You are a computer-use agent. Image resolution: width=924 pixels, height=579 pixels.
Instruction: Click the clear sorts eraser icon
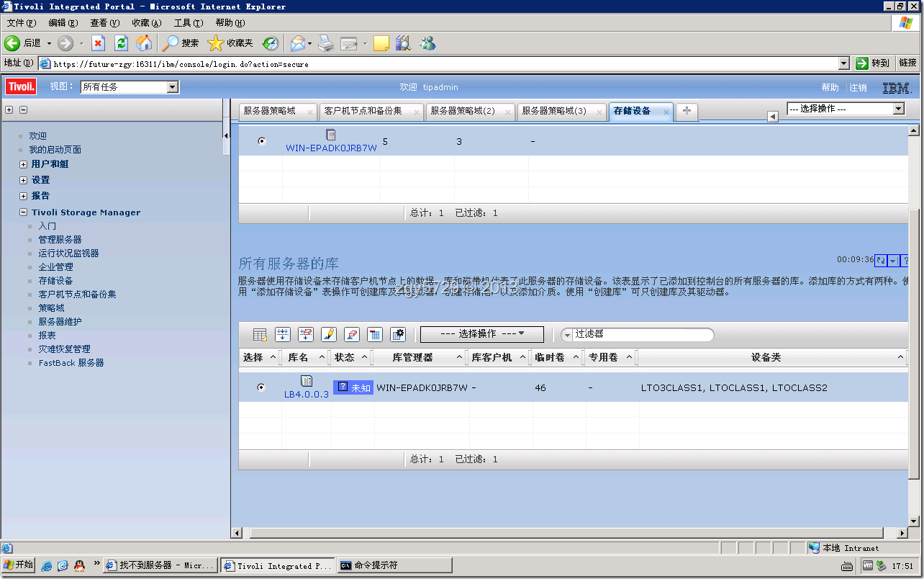[352, 334]
